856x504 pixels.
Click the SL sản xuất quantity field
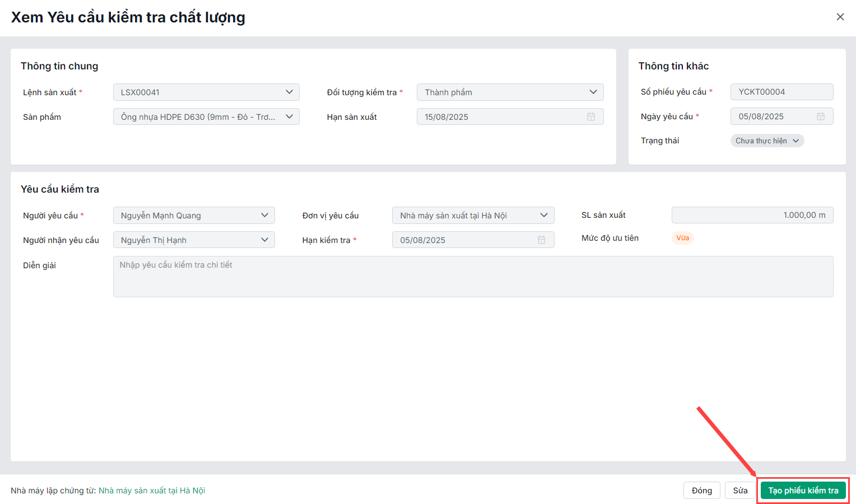pyautogui.click(x=752, y=215)
